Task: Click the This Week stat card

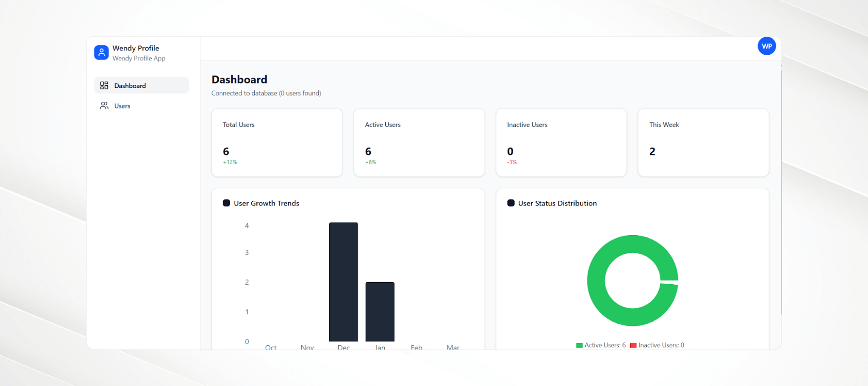Action: (x=703, y=142)
